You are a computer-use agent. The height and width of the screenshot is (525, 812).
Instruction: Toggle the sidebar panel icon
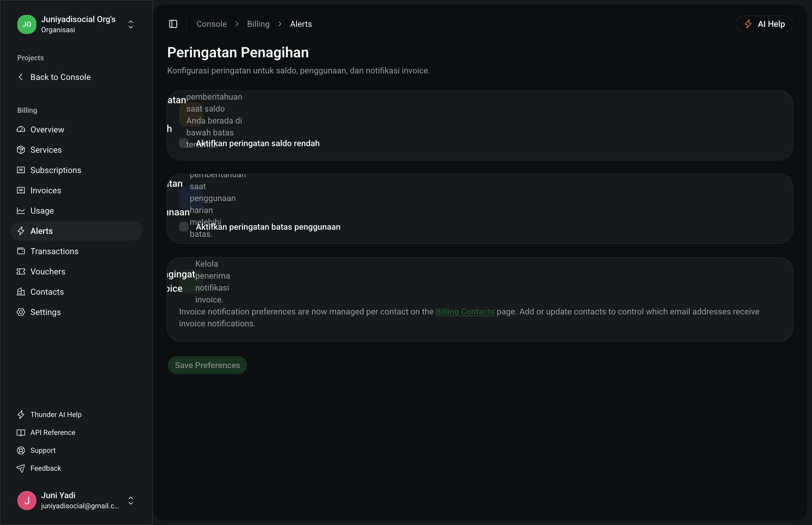coord(173,24)
